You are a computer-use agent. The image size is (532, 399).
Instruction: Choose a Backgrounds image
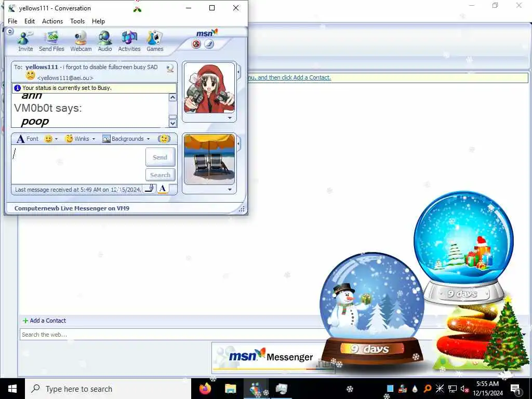(123, 139)
